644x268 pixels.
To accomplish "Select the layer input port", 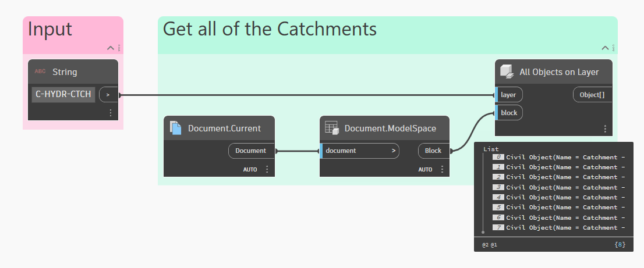I will point(509,94).
